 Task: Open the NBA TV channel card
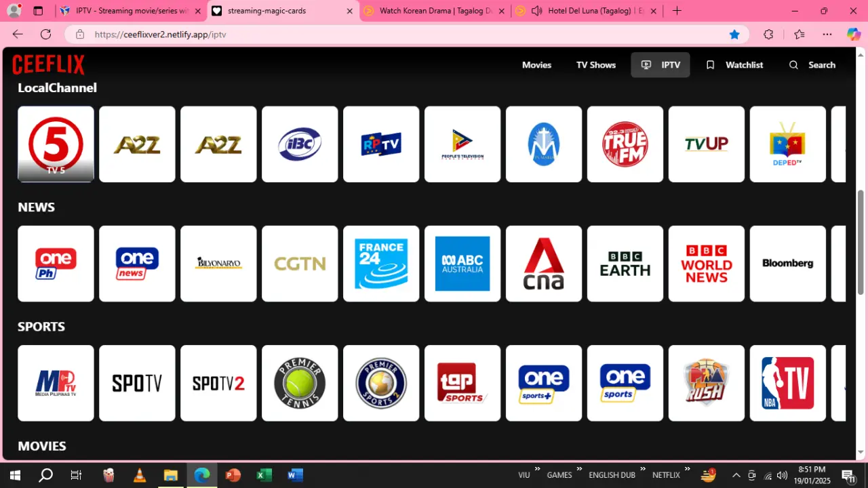tap(788, 383)
